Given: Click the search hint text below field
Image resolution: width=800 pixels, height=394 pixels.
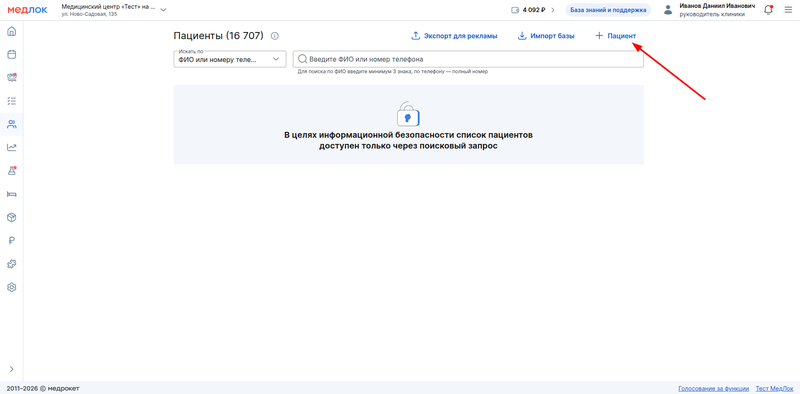Looking at the screenshot, I should pyautogui.click(x=393, y=72).
